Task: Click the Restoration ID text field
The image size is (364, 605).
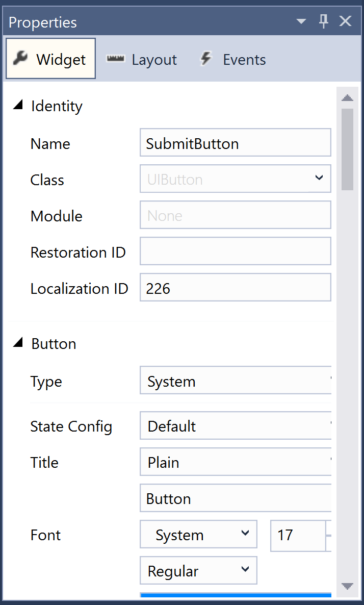Action: pyautogui.click(x=235, y=251)
